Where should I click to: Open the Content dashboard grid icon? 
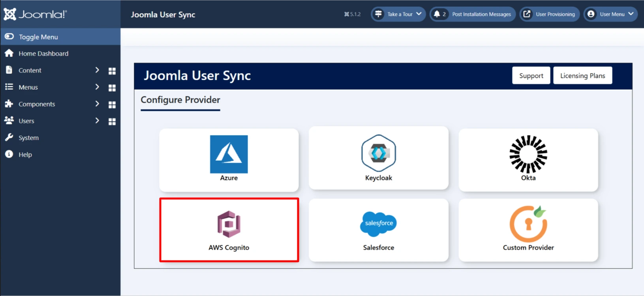(x=112, y=71)
